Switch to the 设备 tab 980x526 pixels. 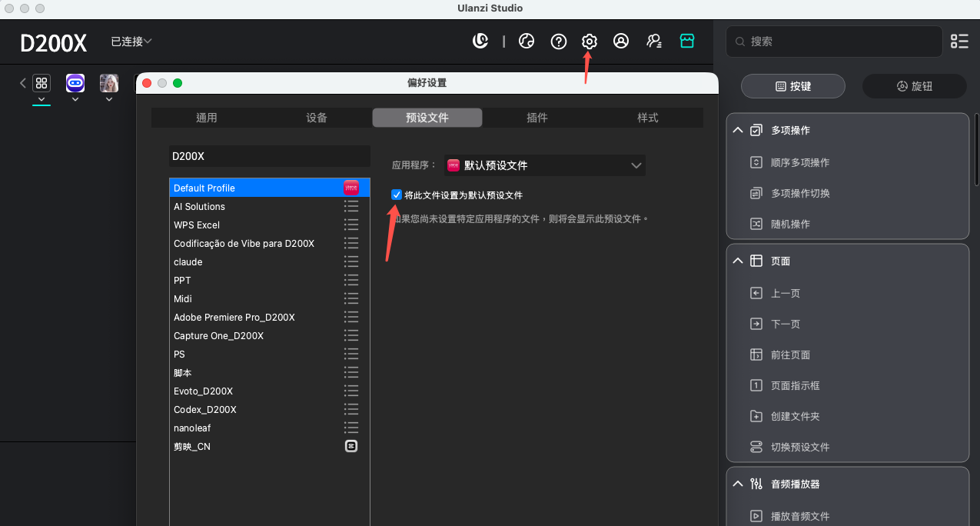(x=317, y=118)
